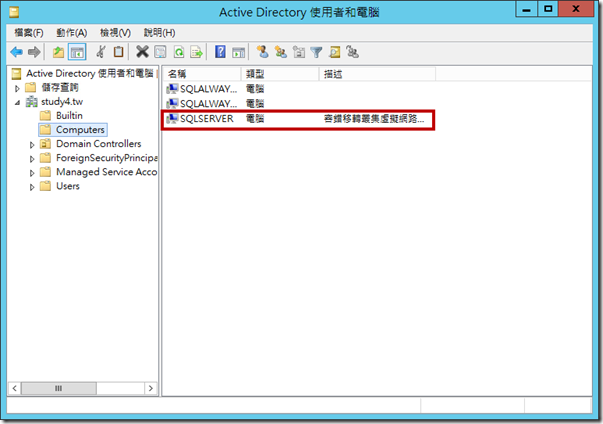
Task: Click the Paste clipboard icon
Action: [118, 52]
